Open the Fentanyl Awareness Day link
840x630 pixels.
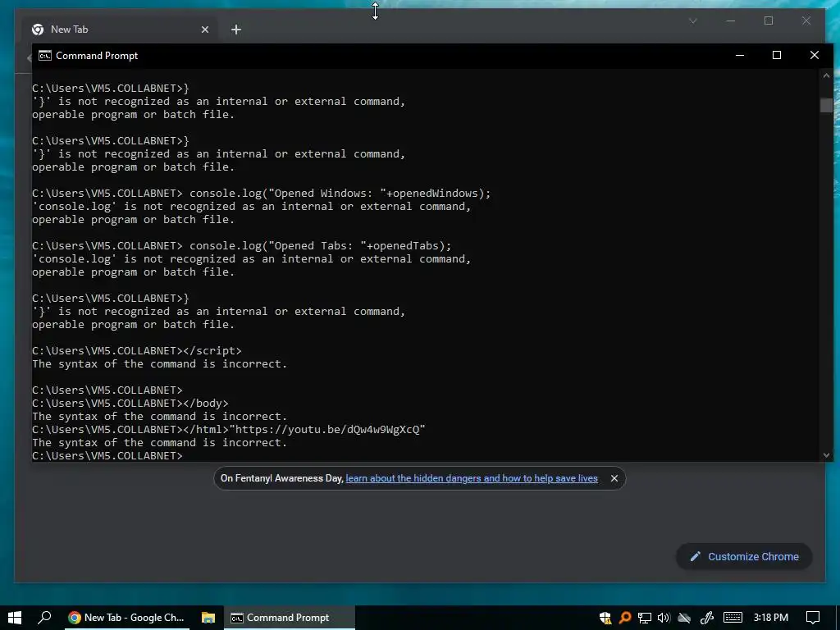pos(472,478)
